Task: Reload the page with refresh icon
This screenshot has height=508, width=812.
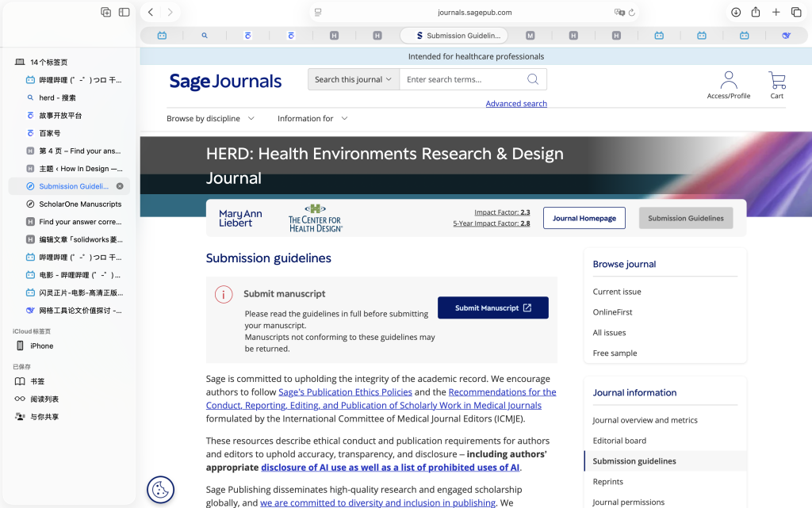Action: (x=632, y=13)
